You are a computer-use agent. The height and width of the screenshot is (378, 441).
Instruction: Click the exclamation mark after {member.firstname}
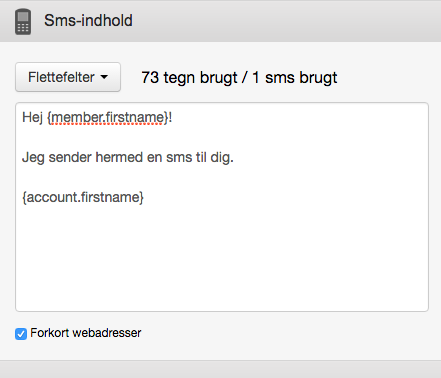170,117
